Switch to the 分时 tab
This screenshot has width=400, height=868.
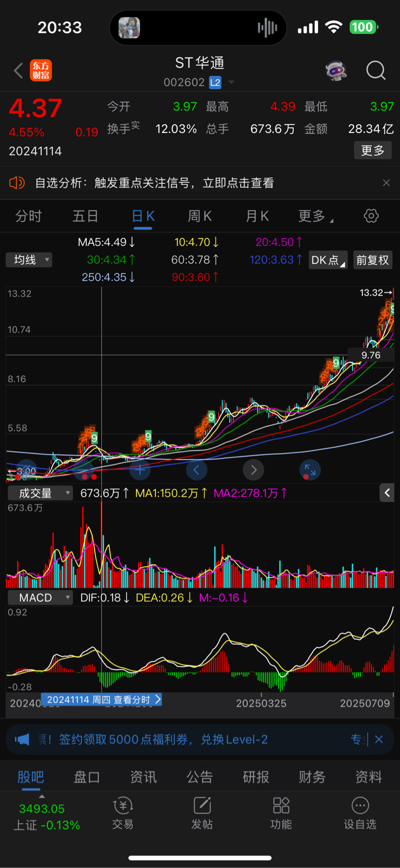coord(29,216)
